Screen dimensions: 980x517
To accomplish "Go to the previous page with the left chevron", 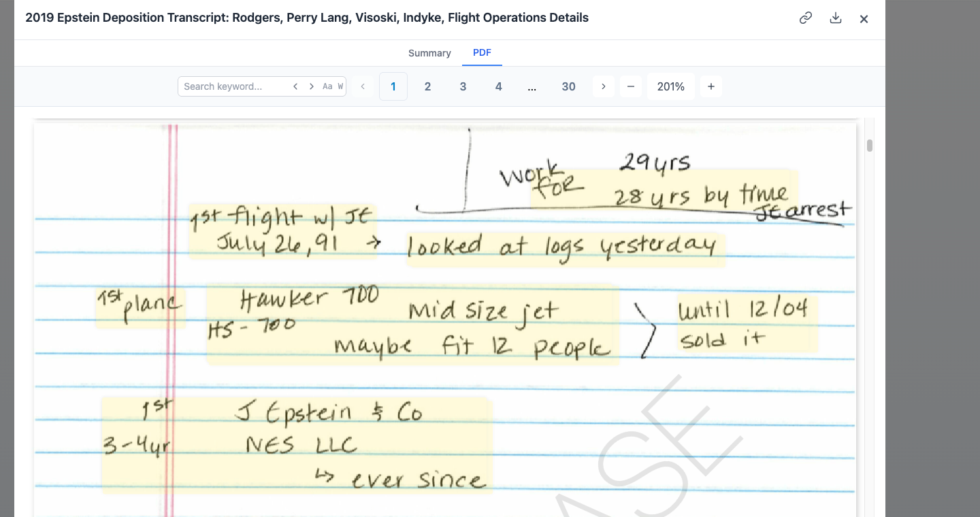I will (363, 86).
